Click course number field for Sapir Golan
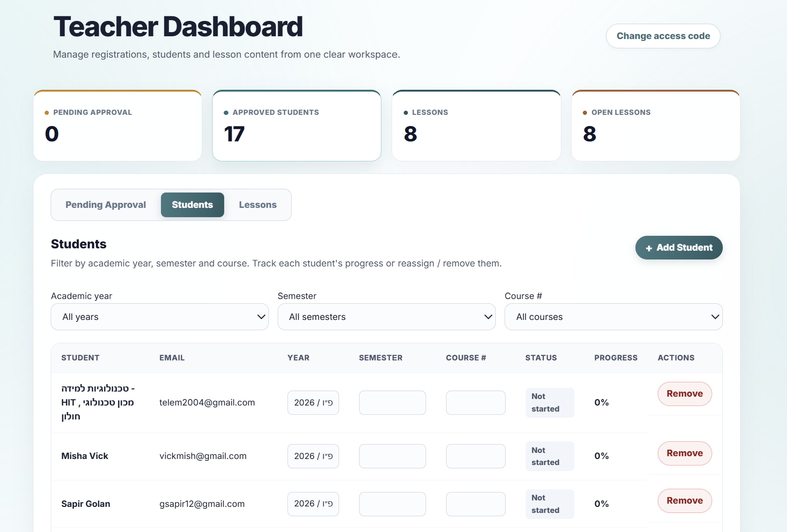Screen dimensions: 787x532 tap(475, 504)
